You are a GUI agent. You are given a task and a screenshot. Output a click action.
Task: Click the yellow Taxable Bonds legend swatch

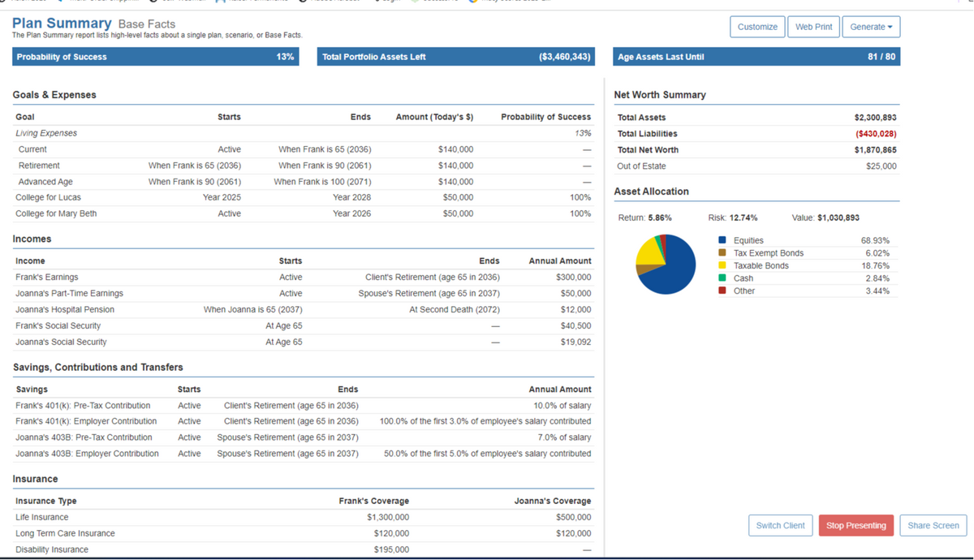tap(722, 266)
